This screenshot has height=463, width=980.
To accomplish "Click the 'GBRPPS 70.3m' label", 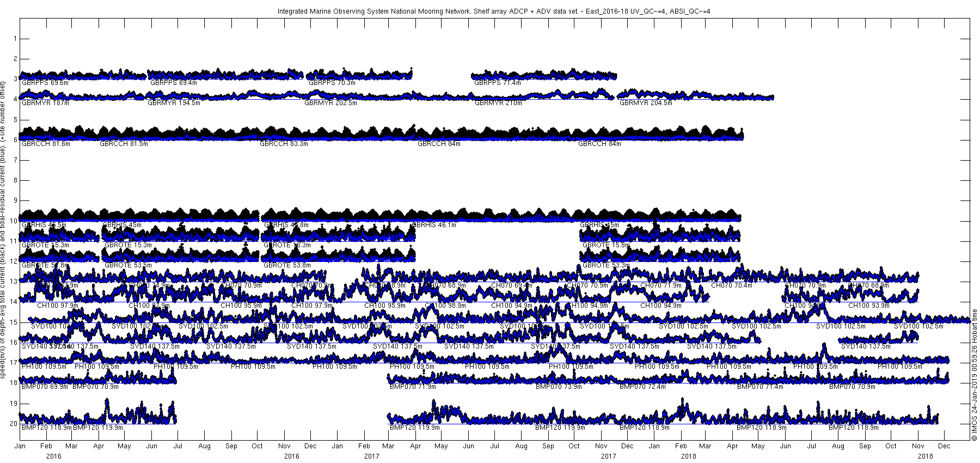I will point(332,83).
